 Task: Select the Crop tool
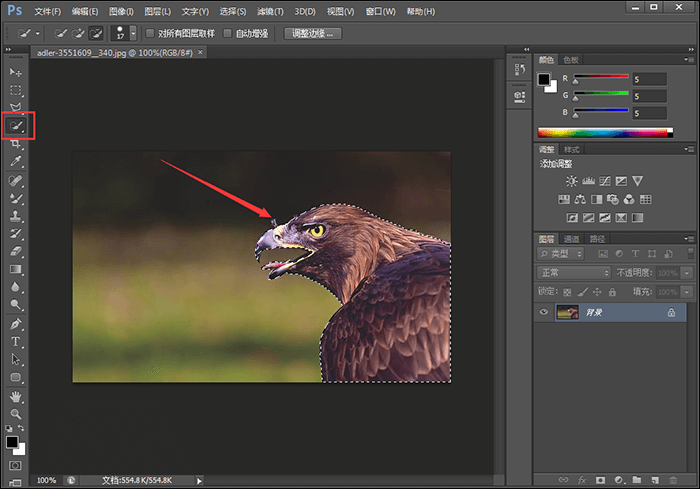(16, 144)
